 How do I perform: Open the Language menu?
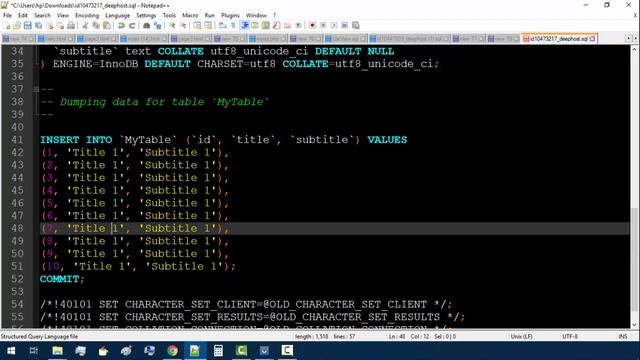117,15
